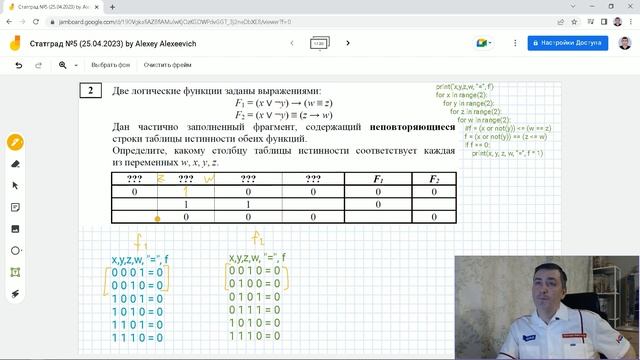Click Очистить фрейм button
The image size is (640, 360).
(167, 65)
